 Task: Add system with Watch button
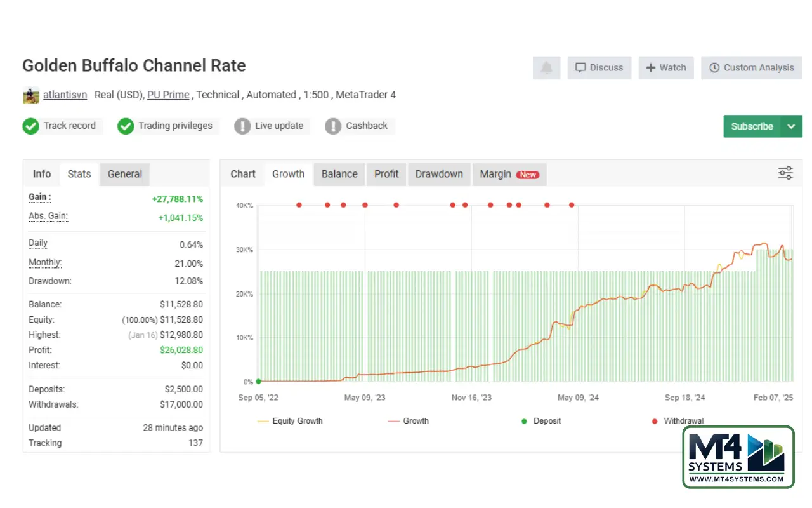point(666,68)
